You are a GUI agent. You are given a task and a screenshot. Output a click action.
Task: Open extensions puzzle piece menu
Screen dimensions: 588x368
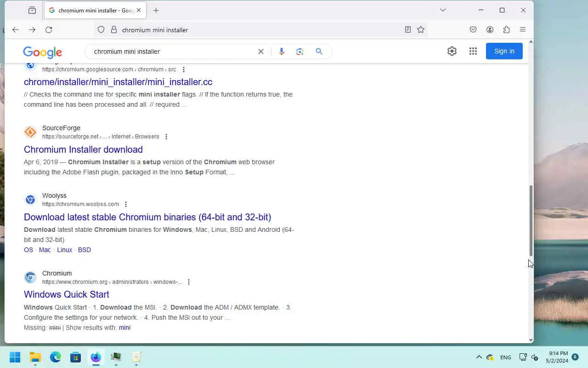506,30
